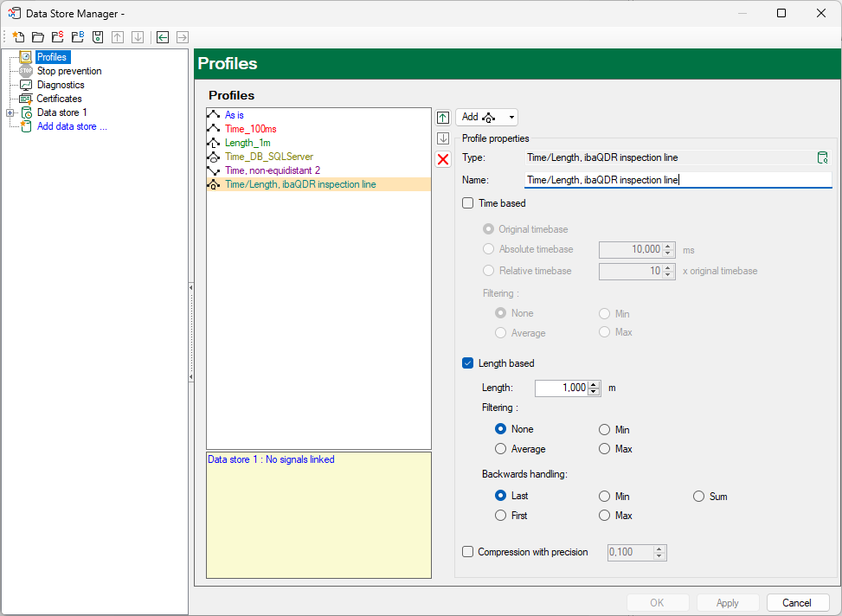Click the database icon beside Type field
Screen dimensions: 842x616
[822, 157]
